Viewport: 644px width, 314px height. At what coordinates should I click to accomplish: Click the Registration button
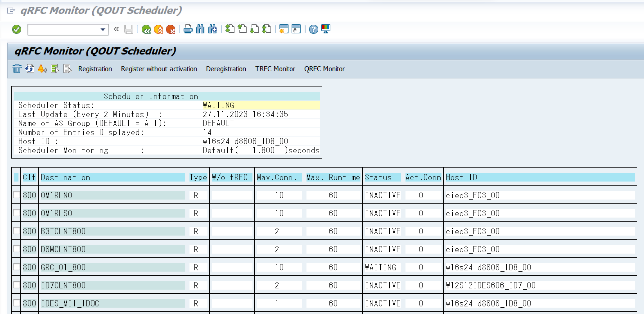pyautogui.click(x=95, y=69)
